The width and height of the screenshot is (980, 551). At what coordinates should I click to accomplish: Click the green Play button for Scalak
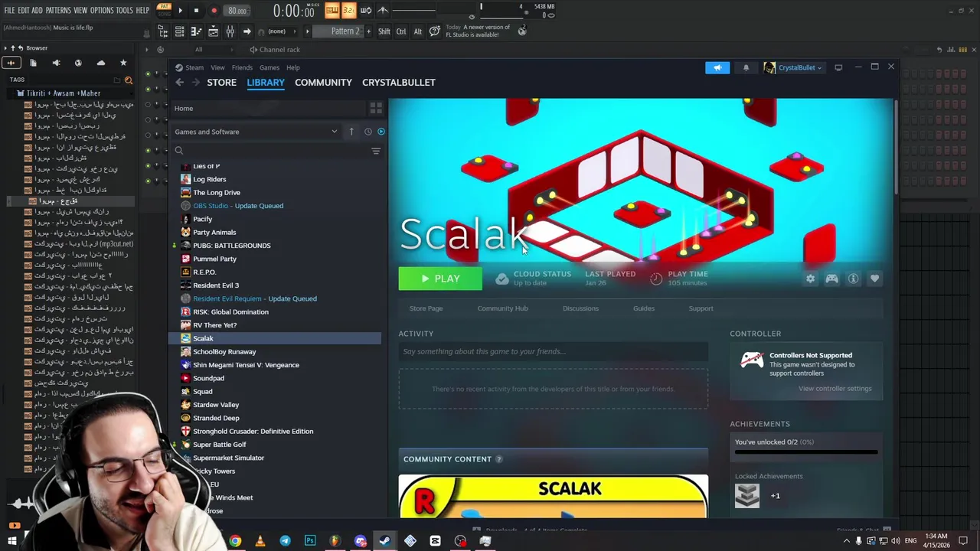[x=440, y=279]
